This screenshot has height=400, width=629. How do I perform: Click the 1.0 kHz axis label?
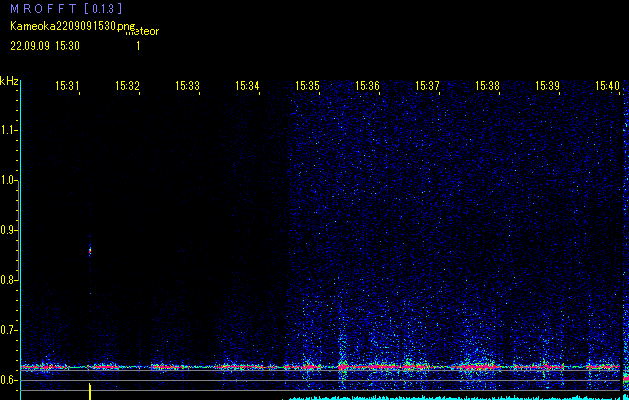[x=8, y=180]
